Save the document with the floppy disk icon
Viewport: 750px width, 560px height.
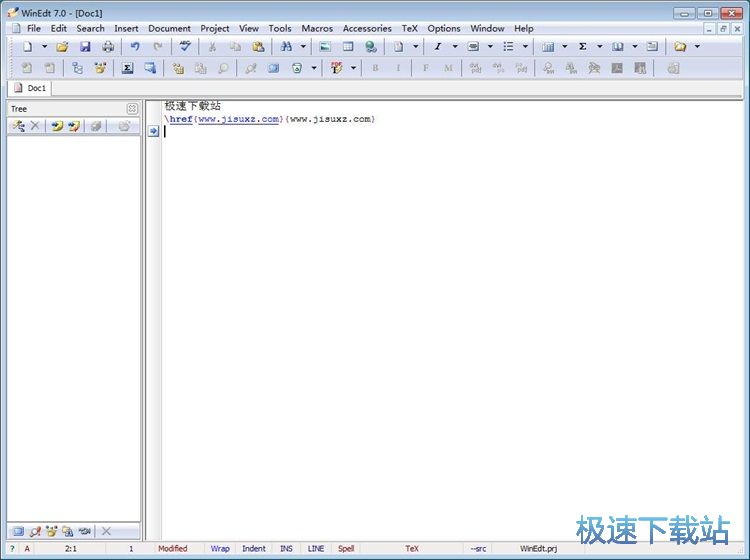[85, 46]
